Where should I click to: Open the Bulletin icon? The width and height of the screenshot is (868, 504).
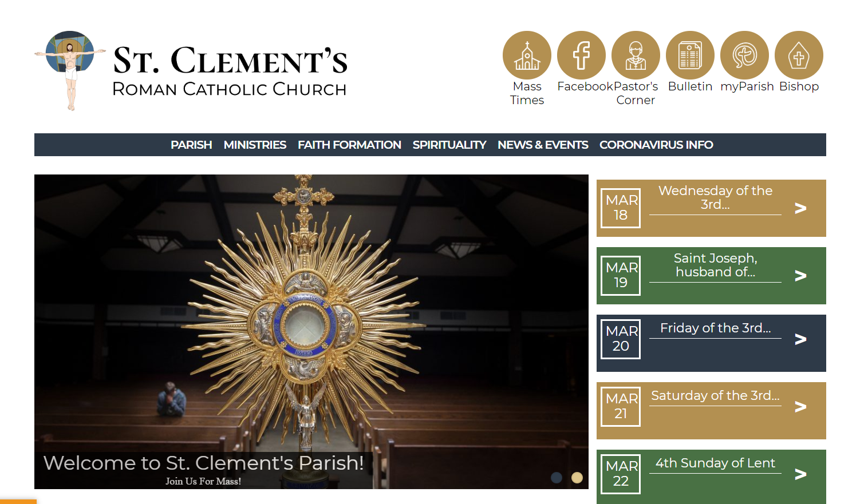tap(690, 55)
